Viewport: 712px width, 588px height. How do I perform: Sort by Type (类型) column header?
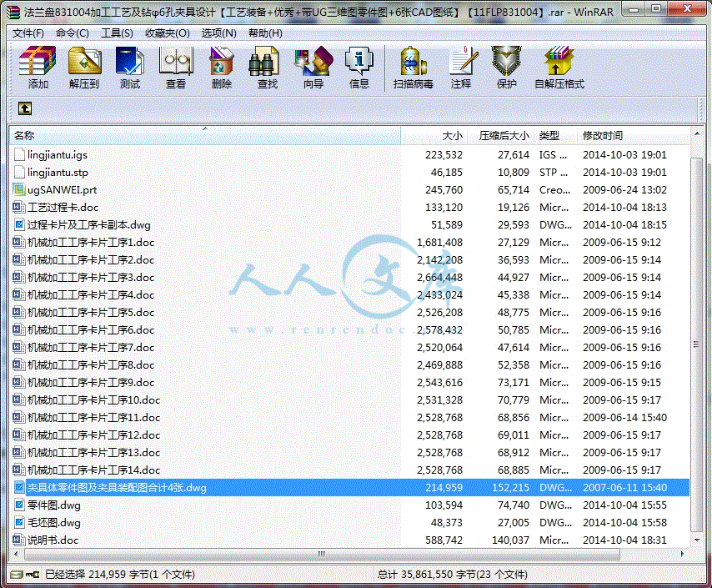pos(555,135)
